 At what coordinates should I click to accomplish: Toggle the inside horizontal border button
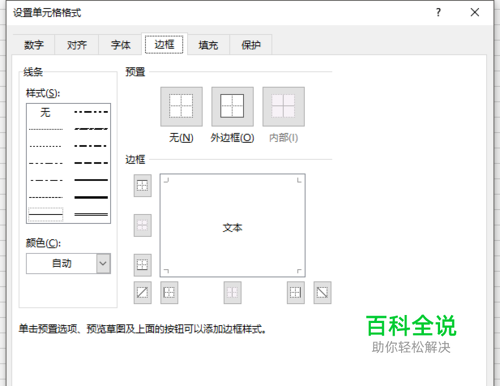pyautogui.click(x=143, y=225)
